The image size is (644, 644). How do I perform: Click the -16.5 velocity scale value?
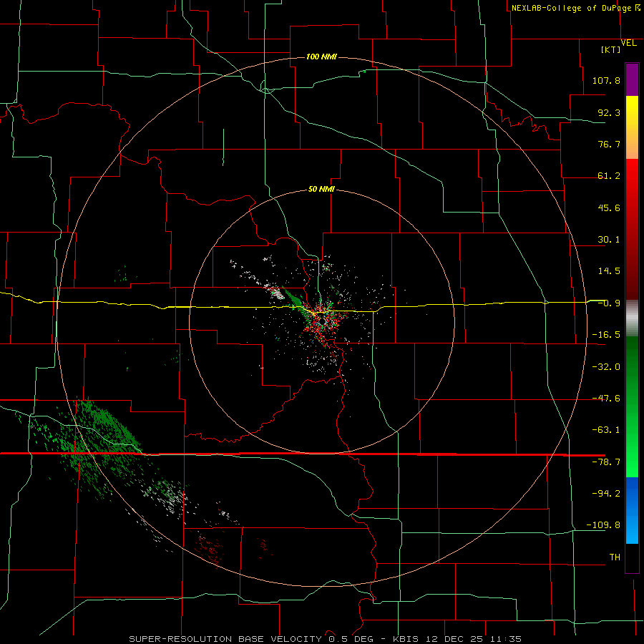[x=606, y=335]
